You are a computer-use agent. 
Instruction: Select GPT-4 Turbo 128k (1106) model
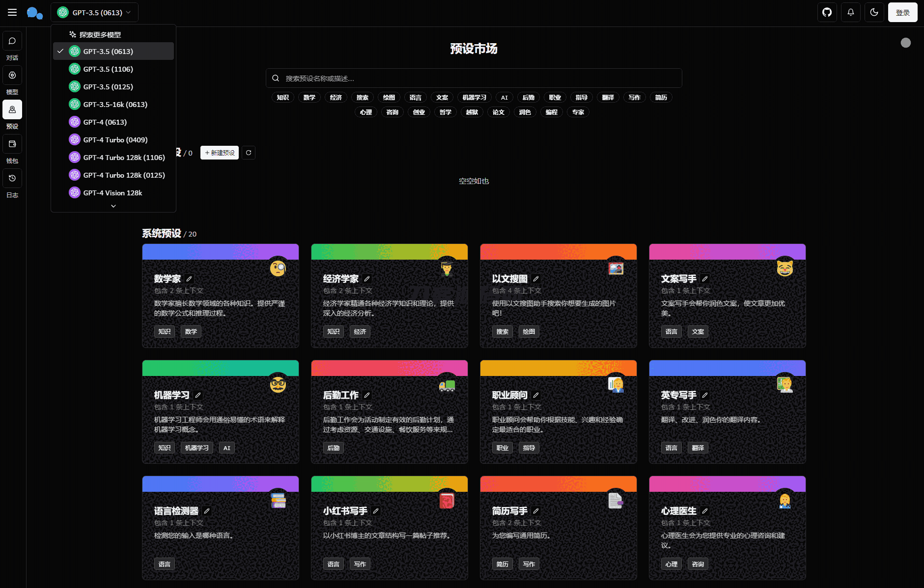113,157
